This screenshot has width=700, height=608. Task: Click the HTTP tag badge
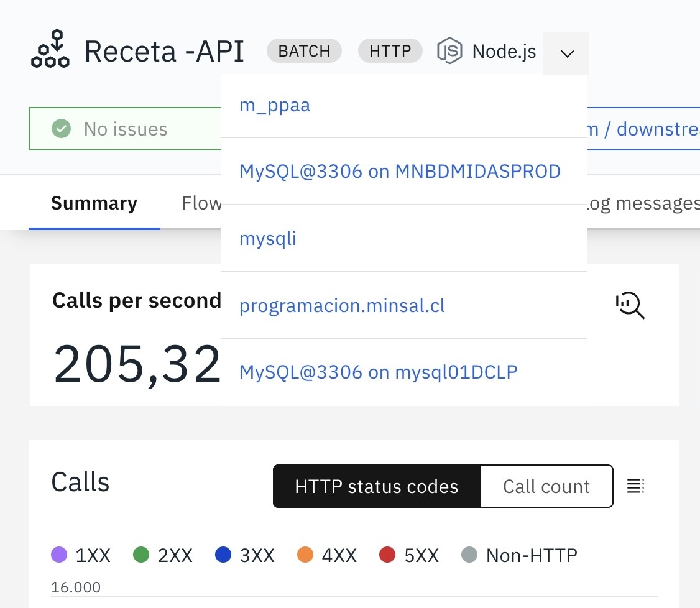[390, 52]
